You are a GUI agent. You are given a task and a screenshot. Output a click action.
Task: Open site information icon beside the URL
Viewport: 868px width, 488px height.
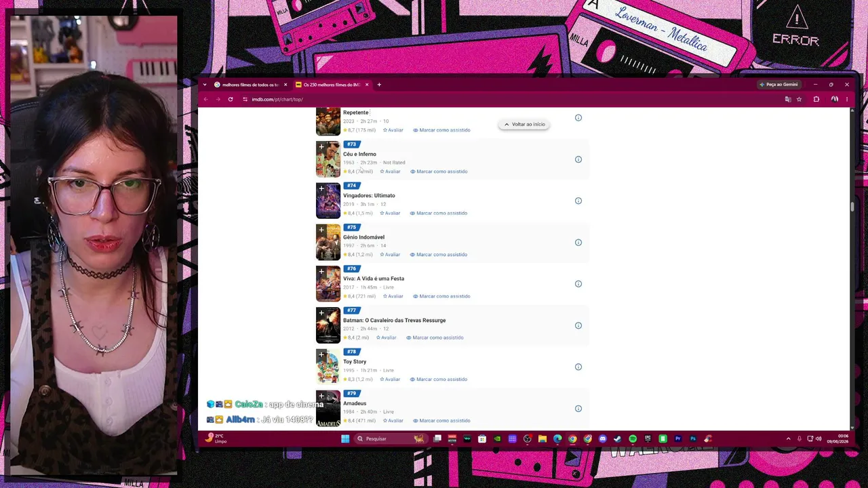pyautogui.click(x=245, y=99)
